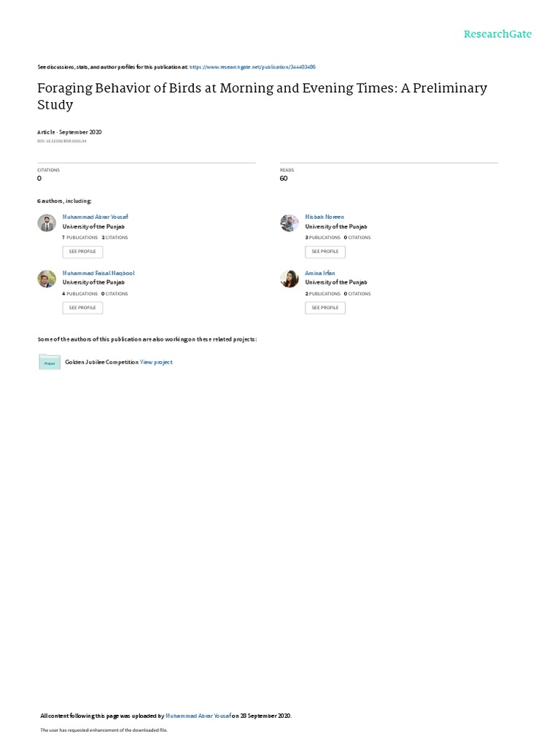Image resolution: width=560 pixels, height=747 pixels.
Task: Open Misbah Noreen author name link
Action: (x=324, y=217)
